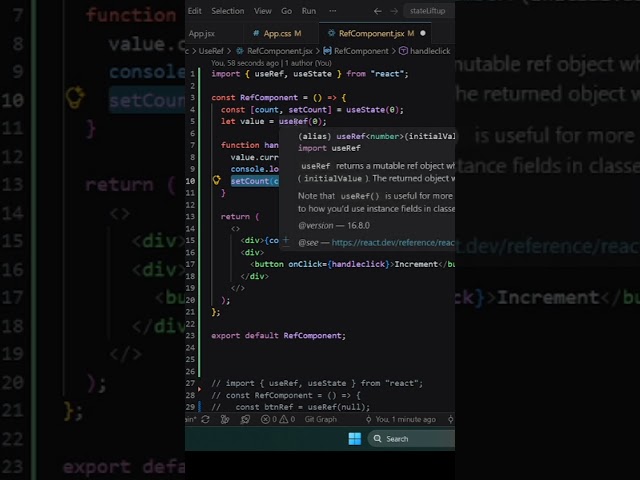
Task: Switch to the App.jsx tab
Action: pos(202,33)
